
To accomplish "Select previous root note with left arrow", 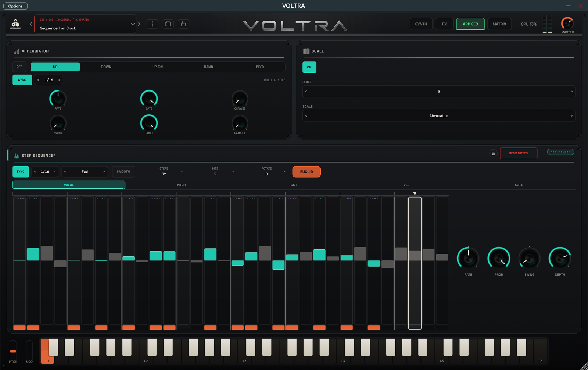I will tap(306, 92).
